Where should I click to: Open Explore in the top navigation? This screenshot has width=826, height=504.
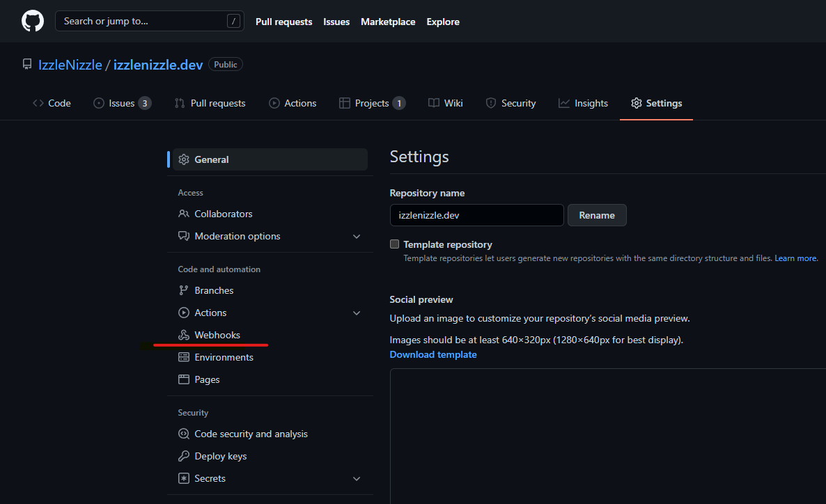pos(443,22)
